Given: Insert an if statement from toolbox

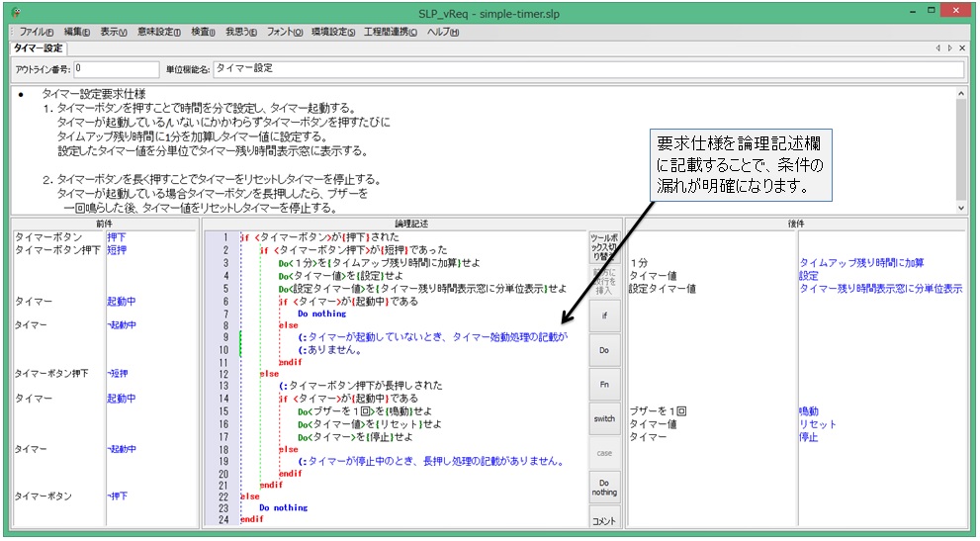Looking at the screenshot, I should pyautogui.click(x=604, y=316).
